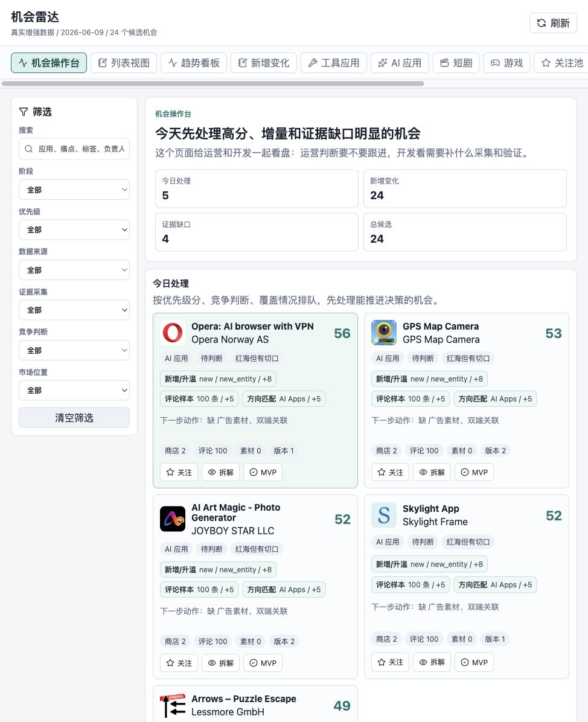The width and height of the screenshot is (588, 722).
Task: Click 素材 0 tag on AI Art Magic card
Action: pos(251,642)
